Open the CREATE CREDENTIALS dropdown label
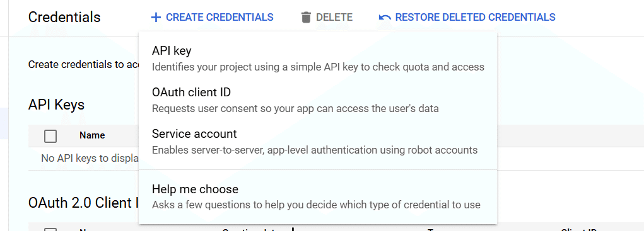 [x=220, y=17]
